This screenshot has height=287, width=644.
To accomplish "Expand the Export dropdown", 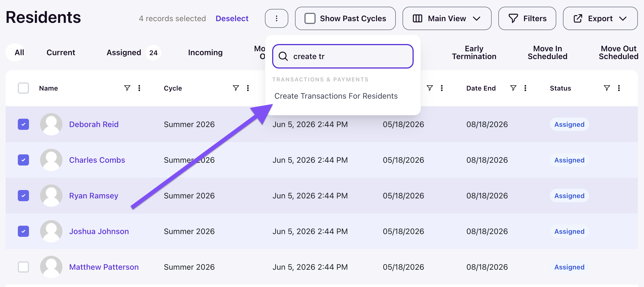I will coord(600,18).
